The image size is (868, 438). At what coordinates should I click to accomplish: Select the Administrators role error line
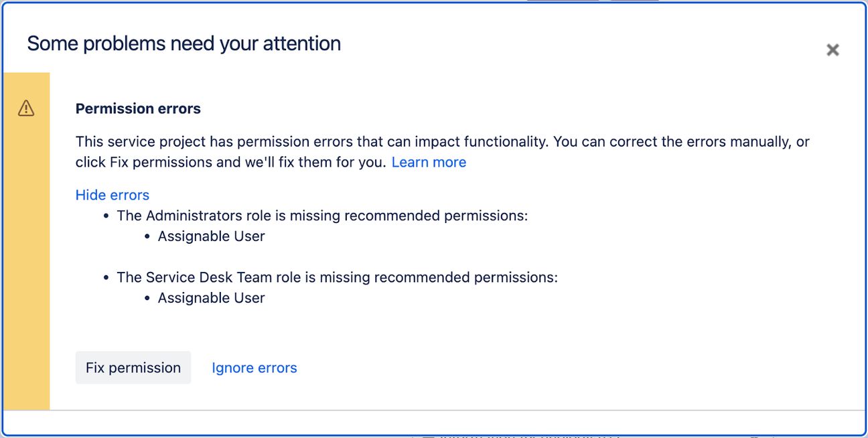tap(322, 216)
